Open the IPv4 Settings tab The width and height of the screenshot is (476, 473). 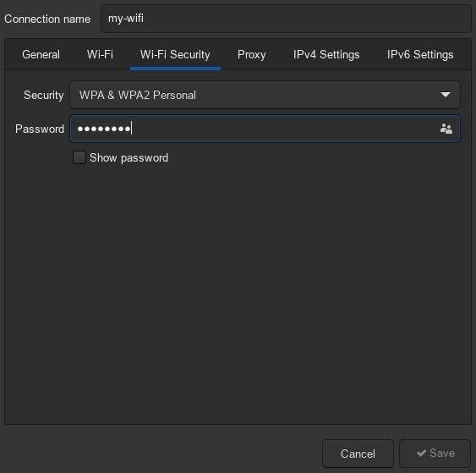click(326, 55)
